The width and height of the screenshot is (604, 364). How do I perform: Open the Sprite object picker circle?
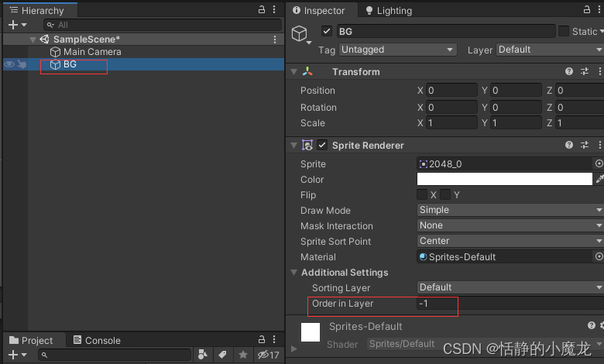coord(599,163)
